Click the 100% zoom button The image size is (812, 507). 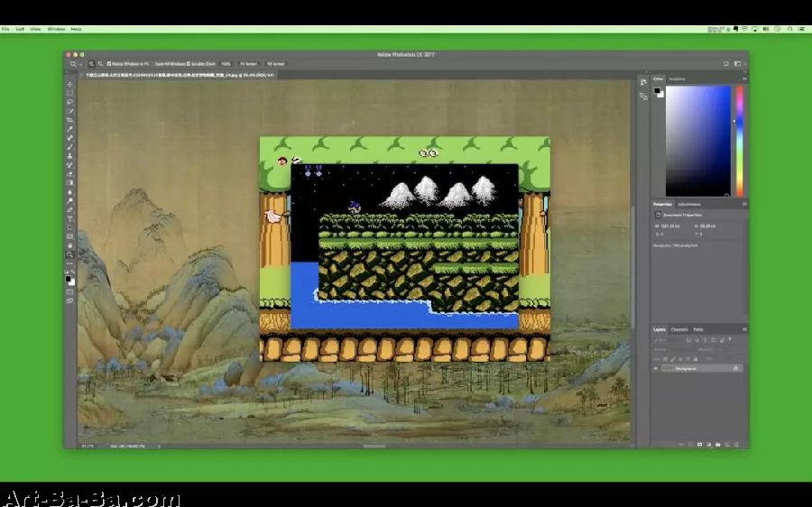[226, 64]
